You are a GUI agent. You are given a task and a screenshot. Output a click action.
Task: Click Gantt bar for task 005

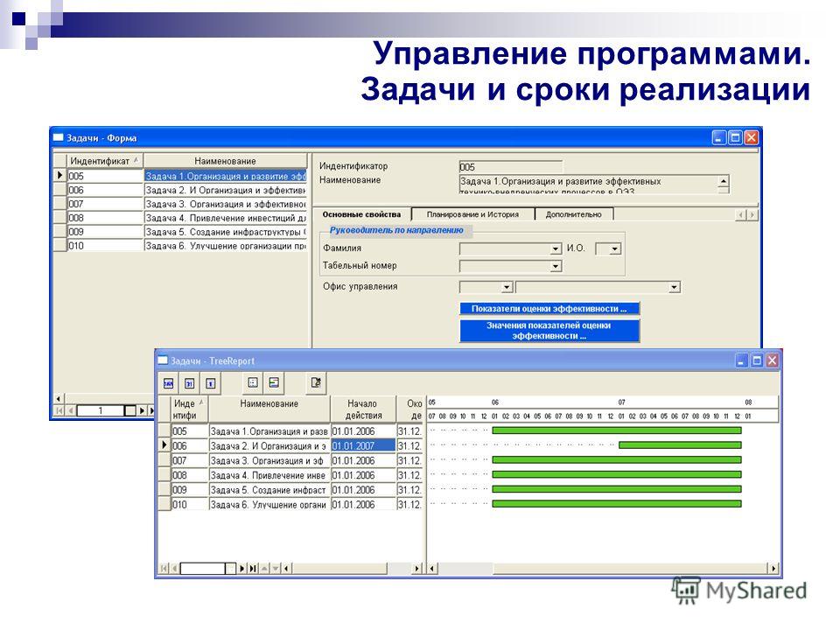pos(617,430)
